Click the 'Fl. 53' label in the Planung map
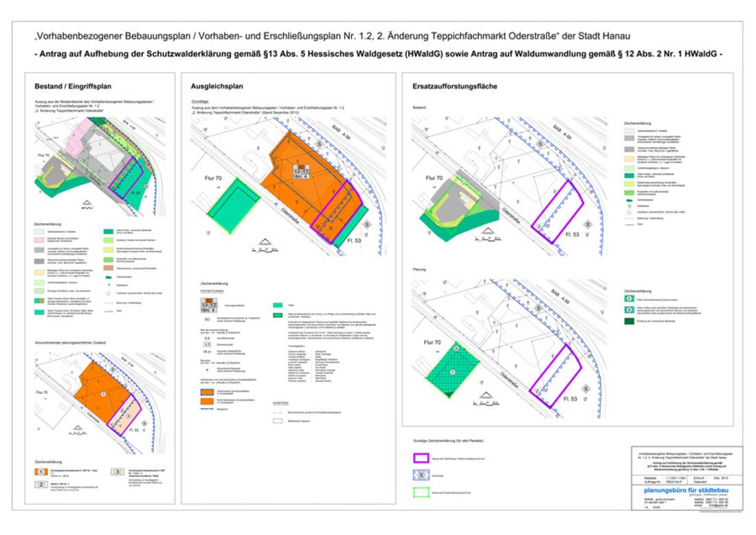756x535 pixels. [x=568, y=398]
